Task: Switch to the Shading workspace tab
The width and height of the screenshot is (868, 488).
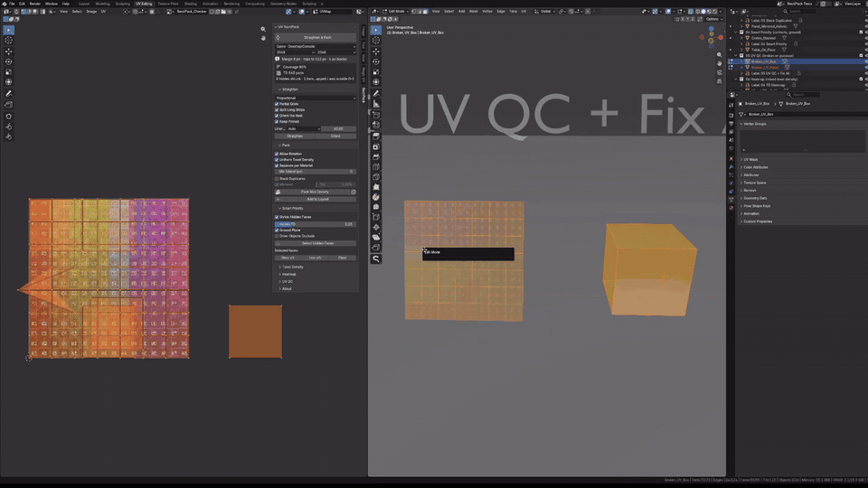Action: 191,4
